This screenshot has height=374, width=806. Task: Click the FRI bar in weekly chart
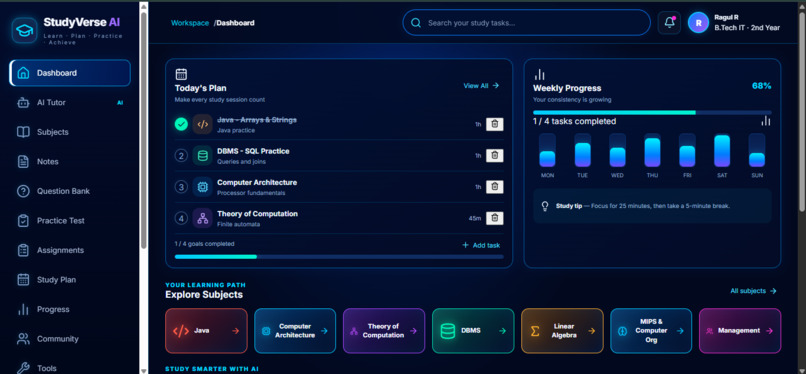[687, 151]
